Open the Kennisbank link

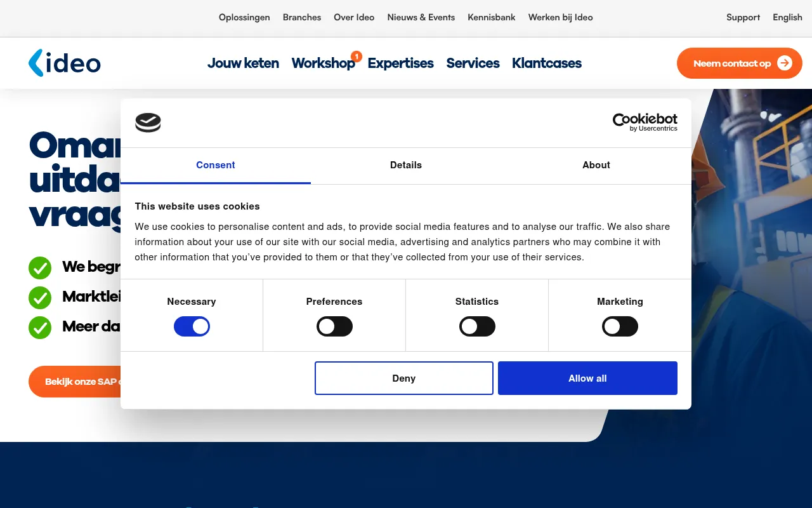click(492, 17)
